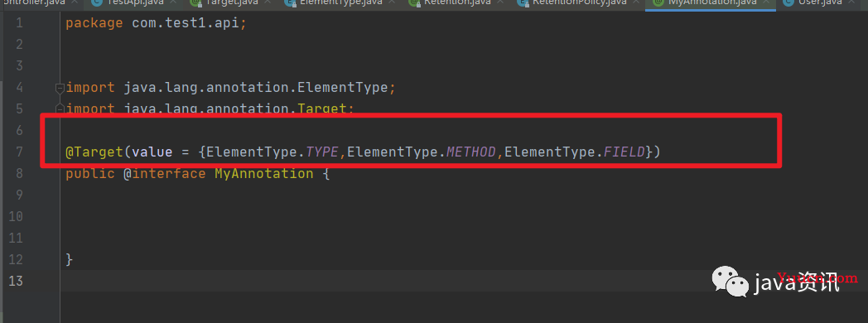Viewport: 868px width, 323px height.
Task: Click the ElementType import on line 4
Action: (231, 88)
